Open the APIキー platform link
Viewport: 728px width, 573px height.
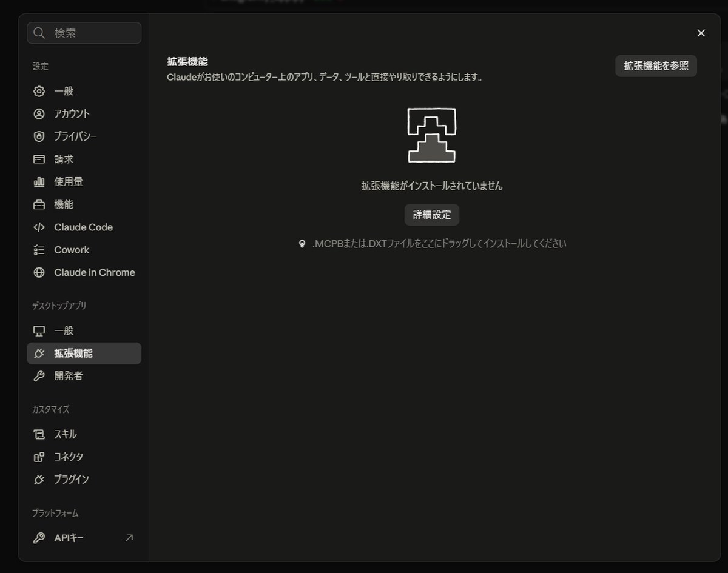tap(84, 538)
